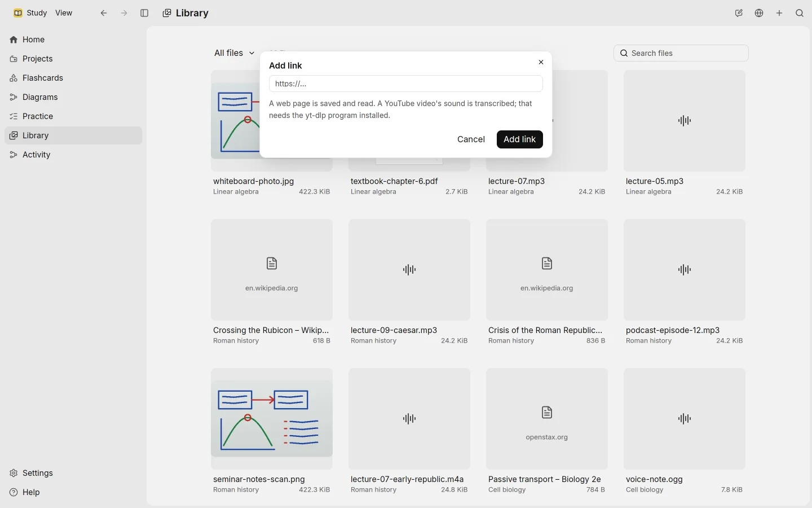
Task: Open Crossing the Rubicon Wikipedia thumbnail
Action: click(x=272, y=270)
